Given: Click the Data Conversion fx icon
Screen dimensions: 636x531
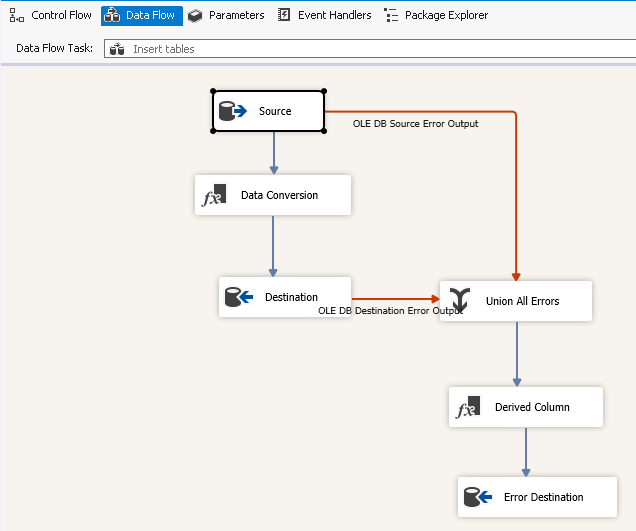Looking at the screenshot, I should 214,195.
